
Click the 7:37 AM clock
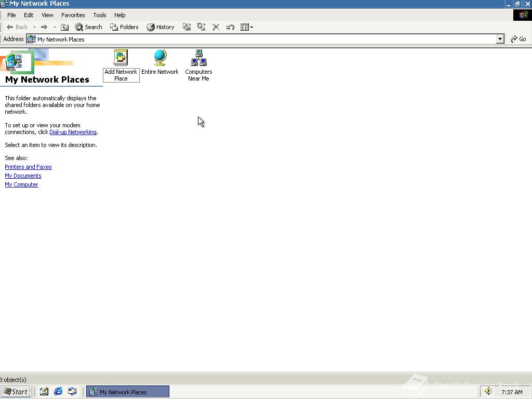[512, 392]
